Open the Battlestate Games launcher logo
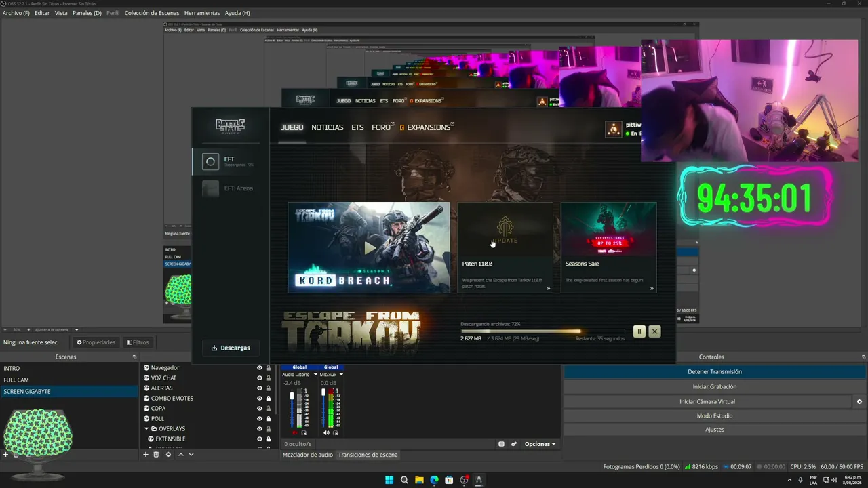Image resolution: width=868 pixels, height=488 pixels. [230, 126]
